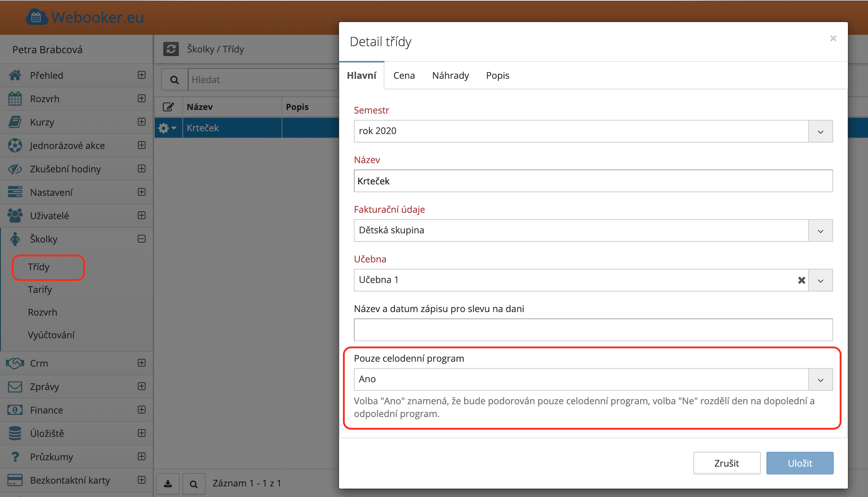Click the Finance money icon in sidebar
The height and width of the screenshot is (497, 868).
point(15,410)
